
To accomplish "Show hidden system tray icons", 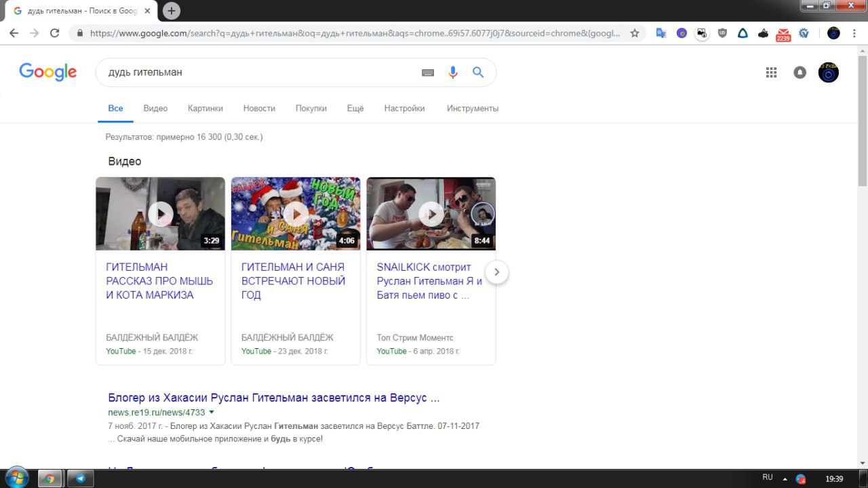I will click(785, 478).
